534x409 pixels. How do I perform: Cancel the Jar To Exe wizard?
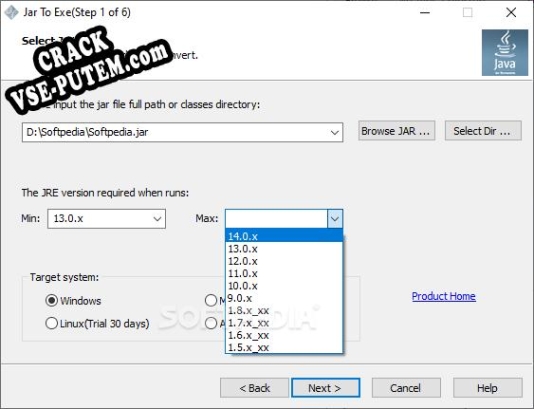406,388
